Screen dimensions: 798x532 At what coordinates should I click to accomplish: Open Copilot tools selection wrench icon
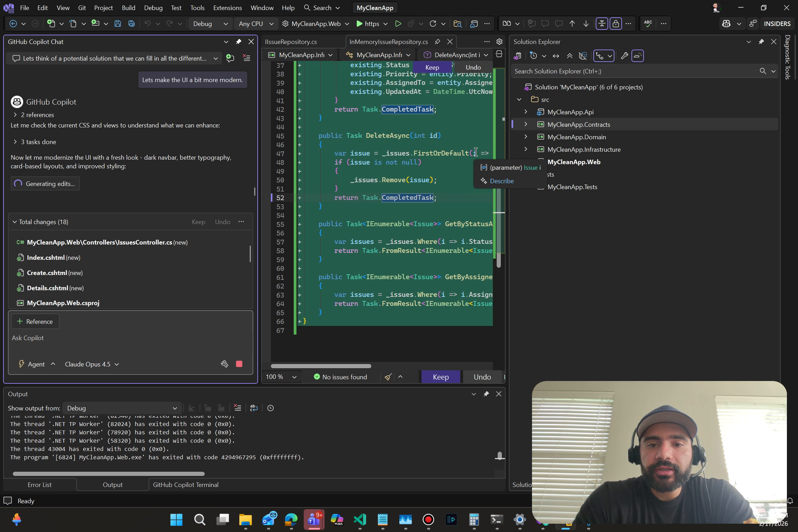[224, 364]
